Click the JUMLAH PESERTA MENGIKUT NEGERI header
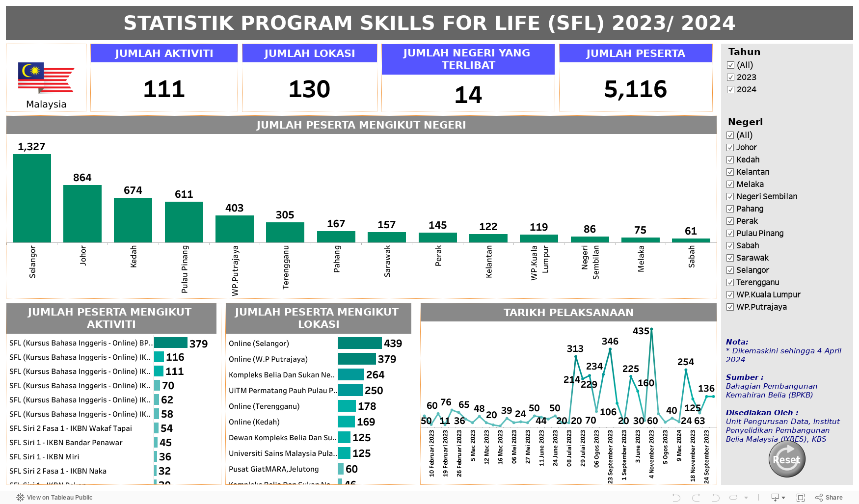This screenshot has height=504, width=859. 361,125
